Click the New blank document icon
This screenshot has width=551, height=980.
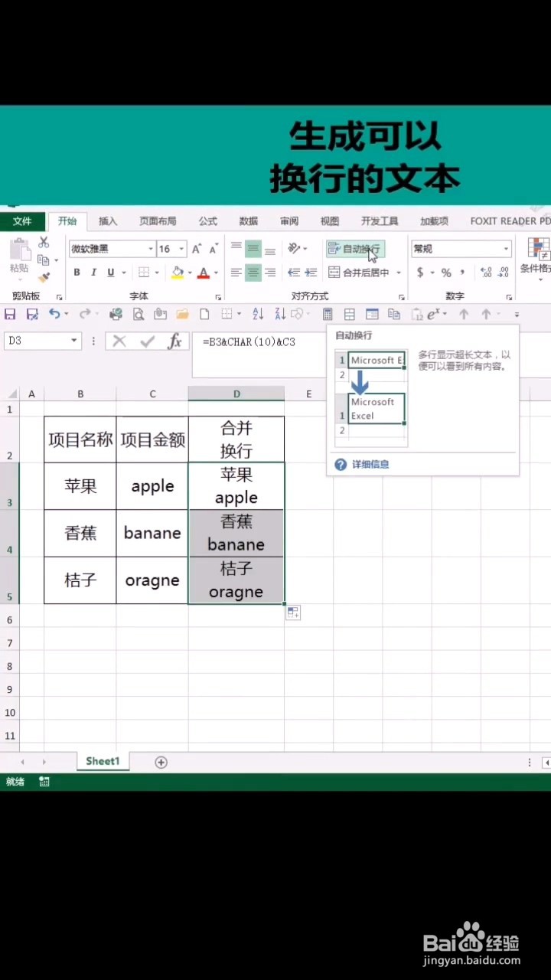[204, 314]
